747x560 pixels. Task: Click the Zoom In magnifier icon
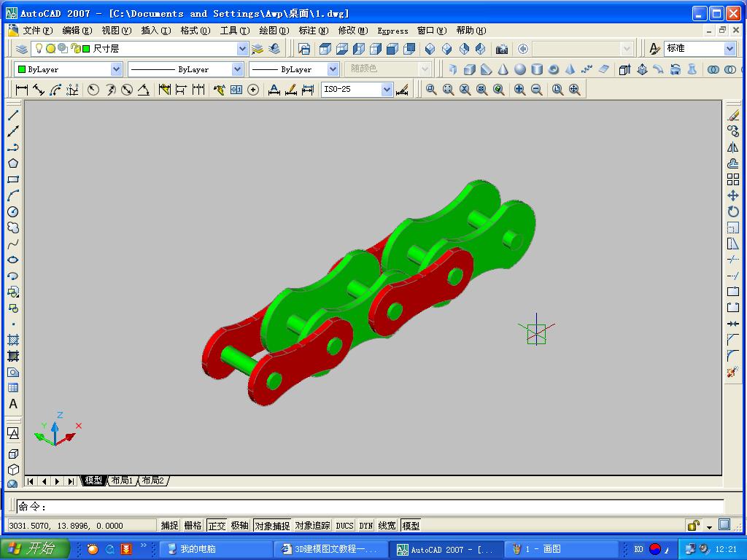(519, 89)
